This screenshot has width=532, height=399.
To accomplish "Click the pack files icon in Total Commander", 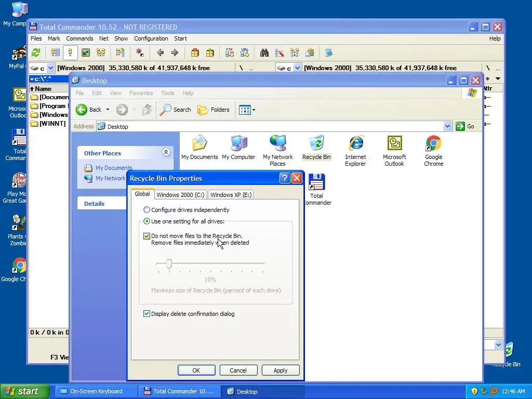I will pos(195,52).
